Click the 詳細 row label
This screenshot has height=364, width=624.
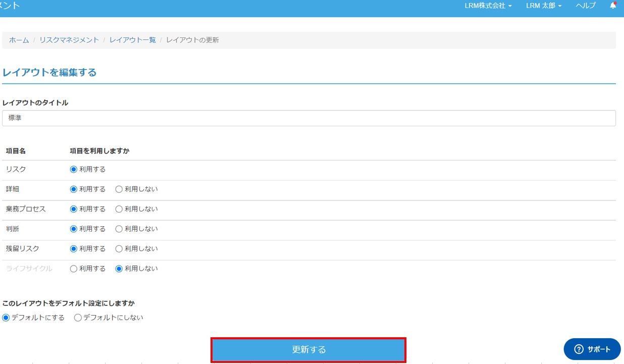point(13,189)
